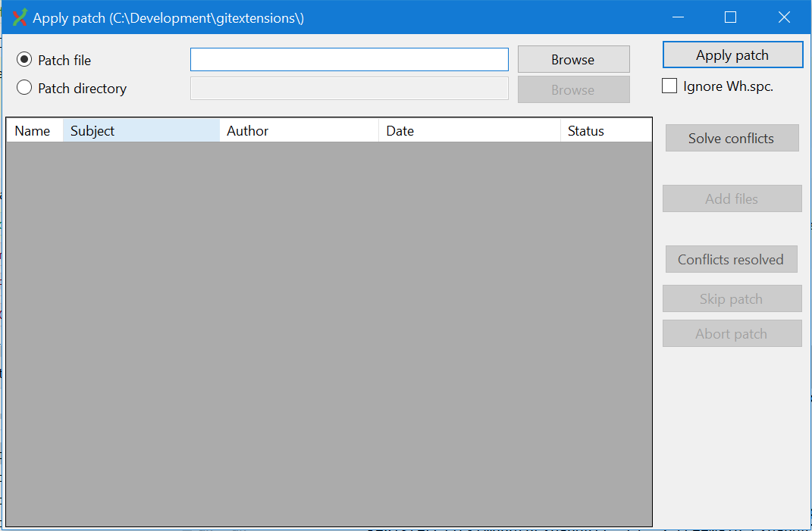Image resolution: width=812 pixels, height=531 pixels.
Task: Click the Conflicts resolved button
Action: pyautogui.click(x=731, y=259)
